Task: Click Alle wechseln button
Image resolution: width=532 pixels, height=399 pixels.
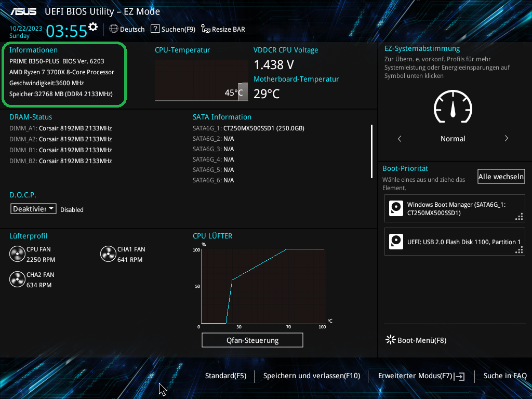Action: (501, 177)
